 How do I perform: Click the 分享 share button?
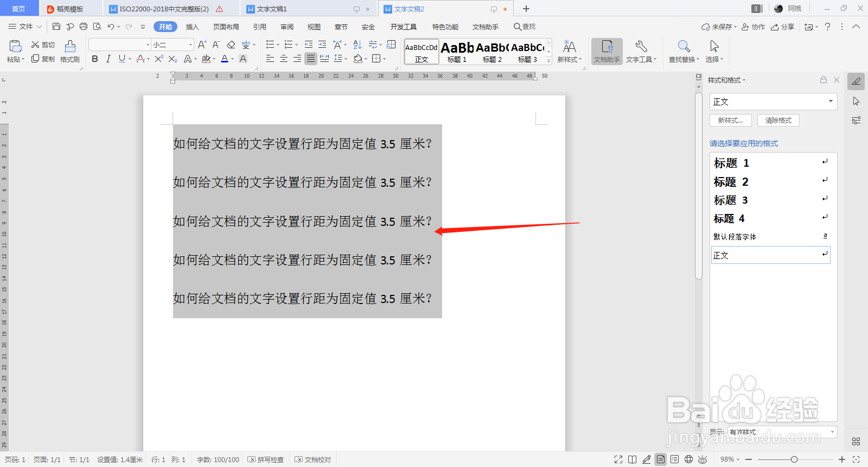(782, 27)
